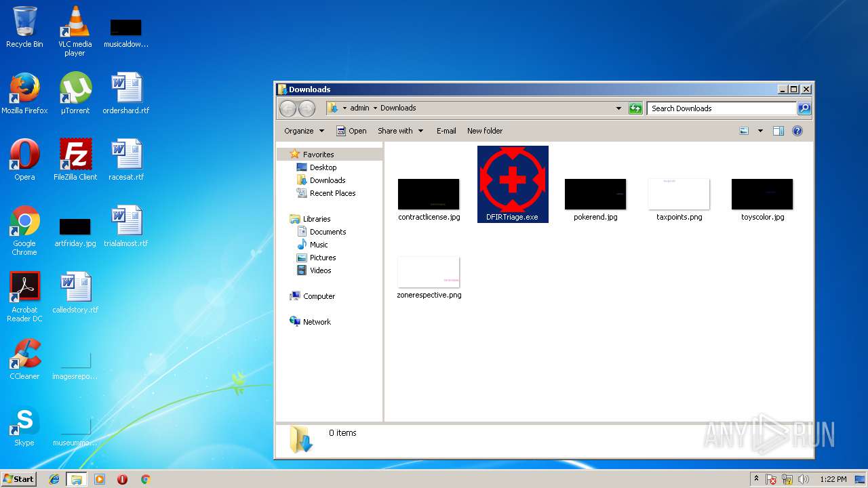Launch µTorrent desktop shortcut

75,94
